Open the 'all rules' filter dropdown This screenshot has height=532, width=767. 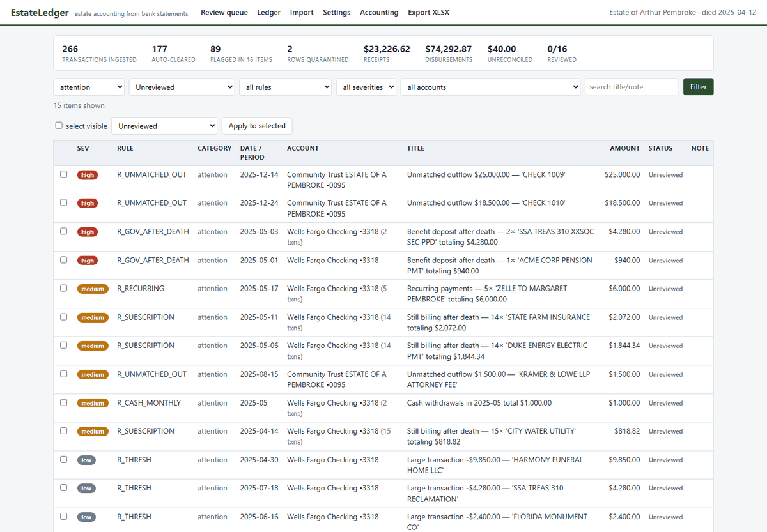tap(286, 87)
